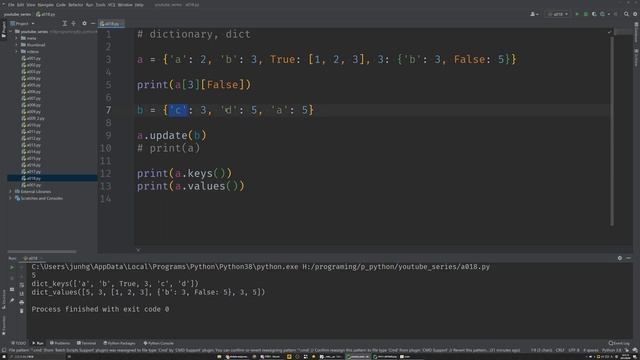Image resolution: width=640 pixels, height=360 pixels.
Task: Open the Favorites vertical tool window tab
Action: pyautogui.click(x=4, y=325)
